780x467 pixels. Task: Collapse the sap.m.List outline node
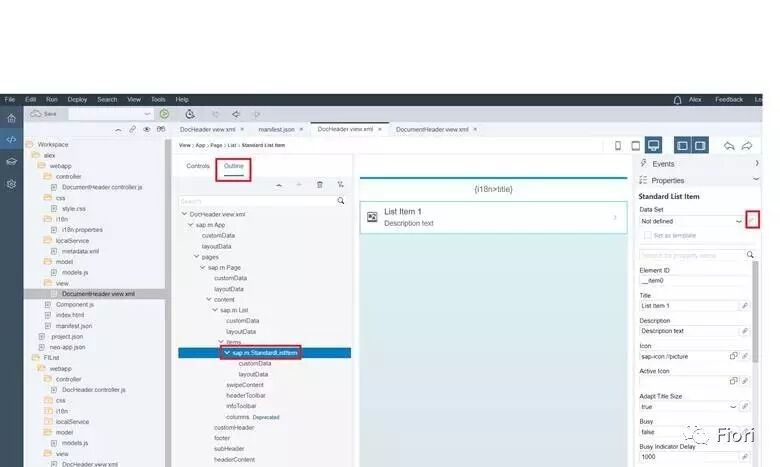[x=215, y=310]
